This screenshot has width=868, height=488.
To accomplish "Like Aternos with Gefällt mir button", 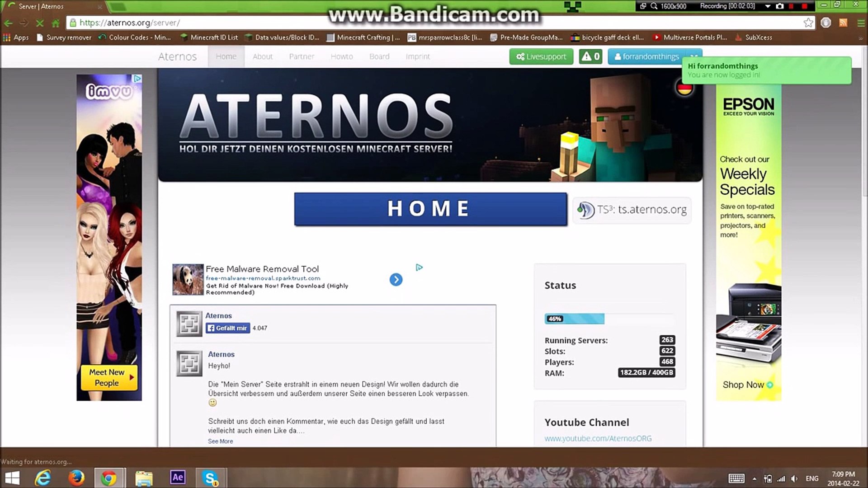I will point(228,328).
